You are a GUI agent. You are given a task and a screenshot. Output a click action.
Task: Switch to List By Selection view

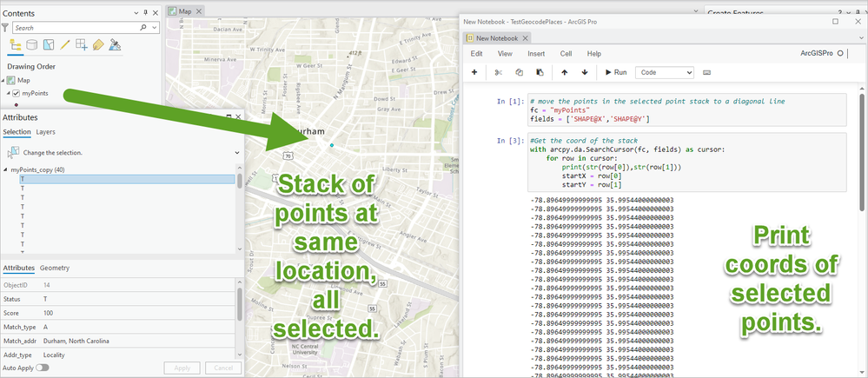pyautogui.click(x=49, y=45)
